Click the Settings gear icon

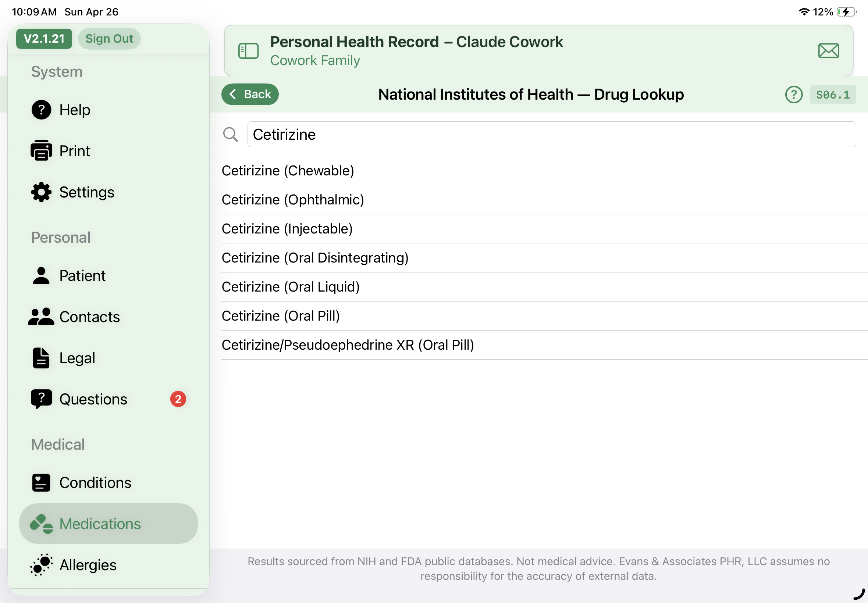pyautogui.click(x=41, y=192)
